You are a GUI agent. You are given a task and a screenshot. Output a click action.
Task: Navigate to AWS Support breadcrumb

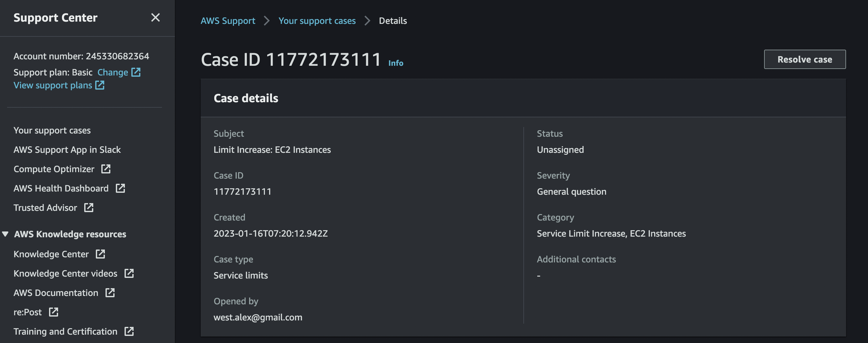tap(228, 21)
